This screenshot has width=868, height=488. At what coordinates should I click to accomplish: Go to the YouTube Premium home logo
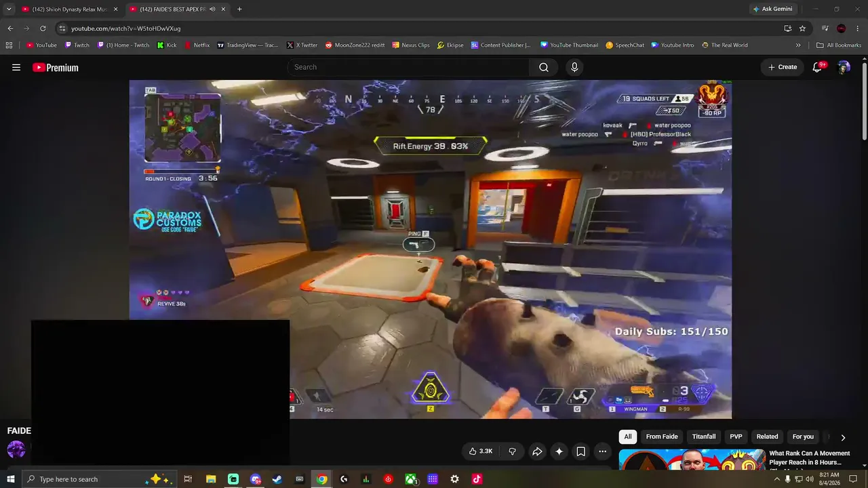(56, 67)
